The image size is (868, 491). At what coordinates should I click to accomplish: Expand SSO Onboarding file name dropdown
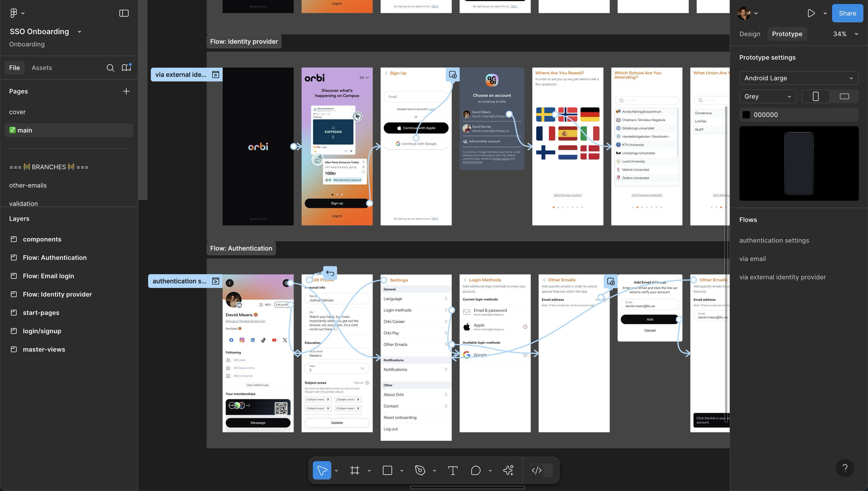tap(79, 32)
